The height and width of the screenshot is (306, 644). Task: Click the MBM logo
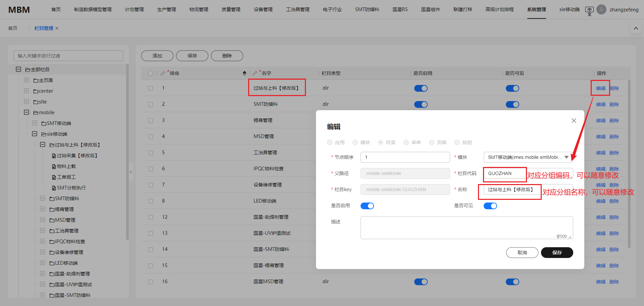pos(19,10)
